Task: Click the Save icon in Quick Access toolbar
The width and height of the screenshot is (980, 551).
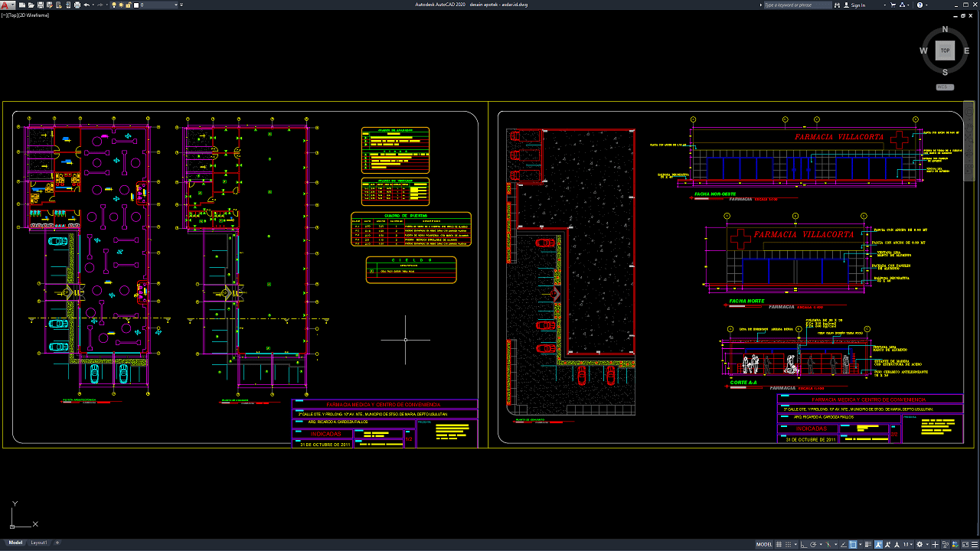Action: (x=40, y=5)
